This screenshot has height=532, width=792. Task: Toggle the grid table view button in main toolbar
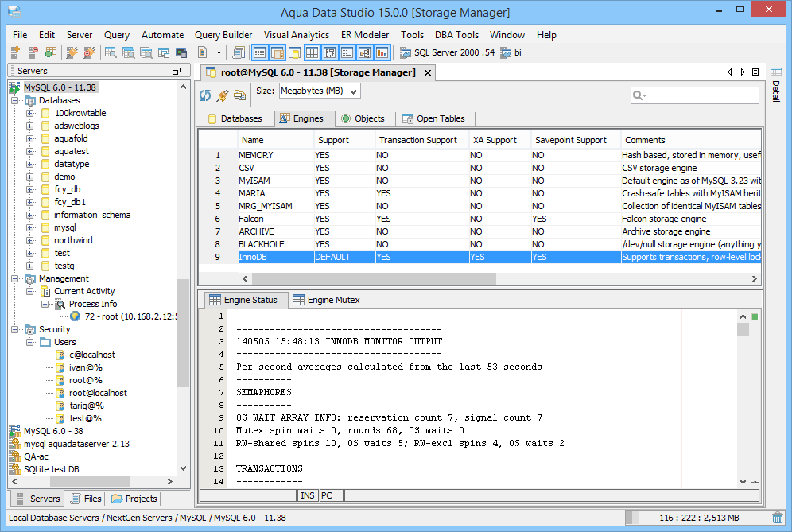[x=313, y=53]
